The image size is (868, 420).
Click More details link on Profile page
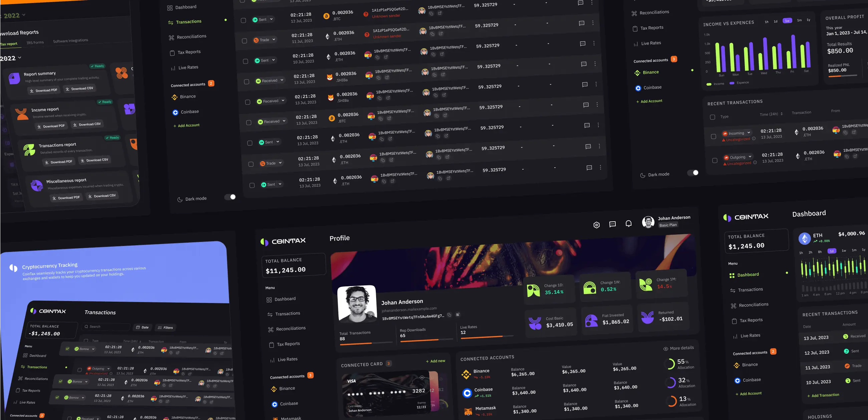(x=678, y=348)
